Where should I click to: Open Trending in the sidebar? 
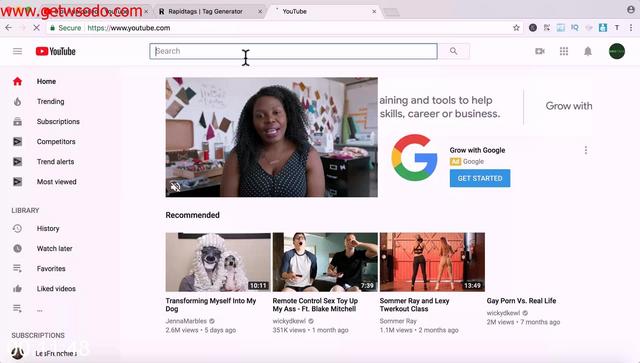[51, 101]
